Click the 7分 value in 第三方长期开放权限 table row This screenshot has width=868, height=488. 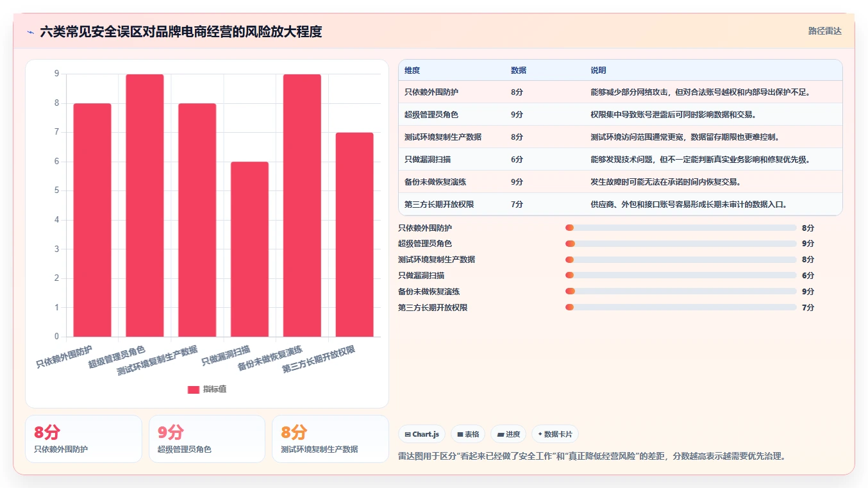click(x=517, y=205)
